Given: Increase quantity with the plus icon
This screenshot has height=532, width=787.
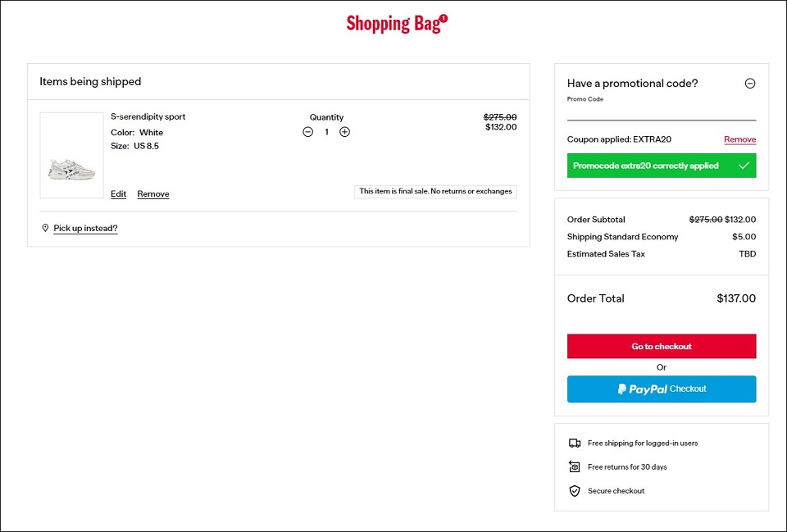Looking at the screenshot, I should [345, 132].
